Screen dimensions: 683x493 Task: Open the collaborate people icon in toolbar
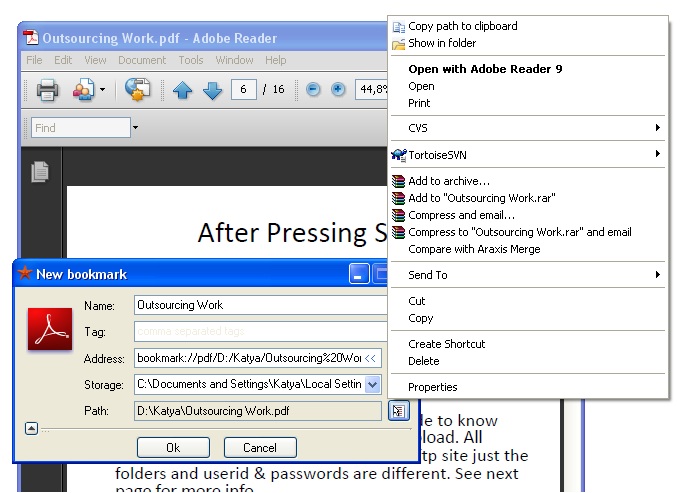click(x=84, y=90)
